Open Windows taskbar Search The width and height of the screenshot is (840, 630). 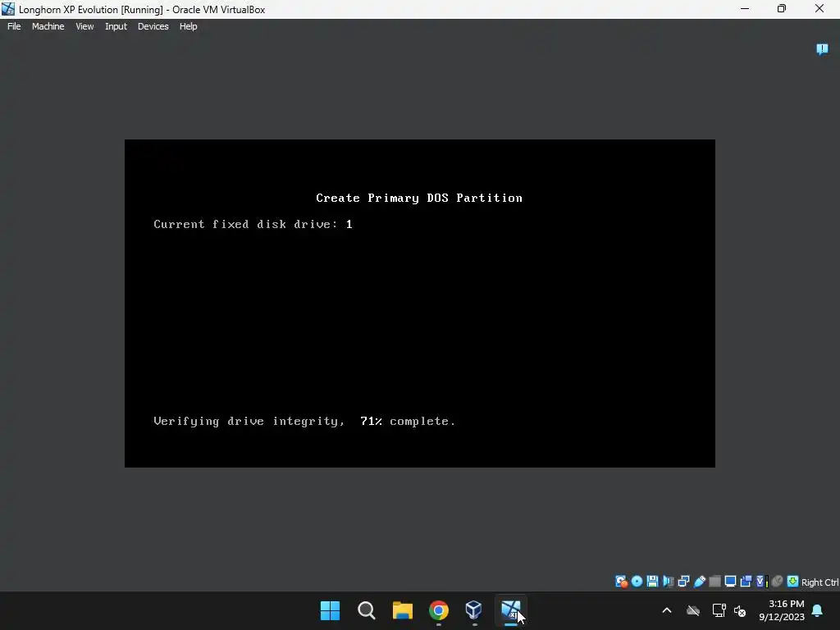click(x=367, y=610)
